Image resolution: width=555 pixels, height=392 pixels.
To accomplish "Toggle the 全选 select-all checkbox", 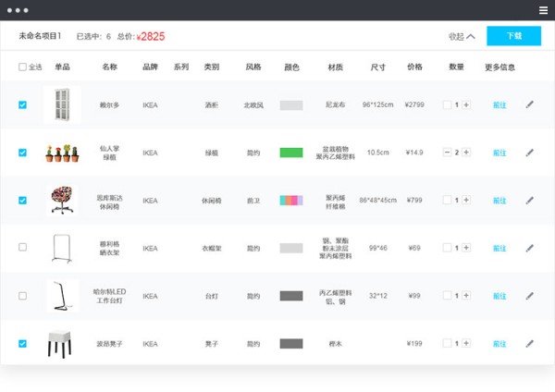I will (x=23, y=67).
